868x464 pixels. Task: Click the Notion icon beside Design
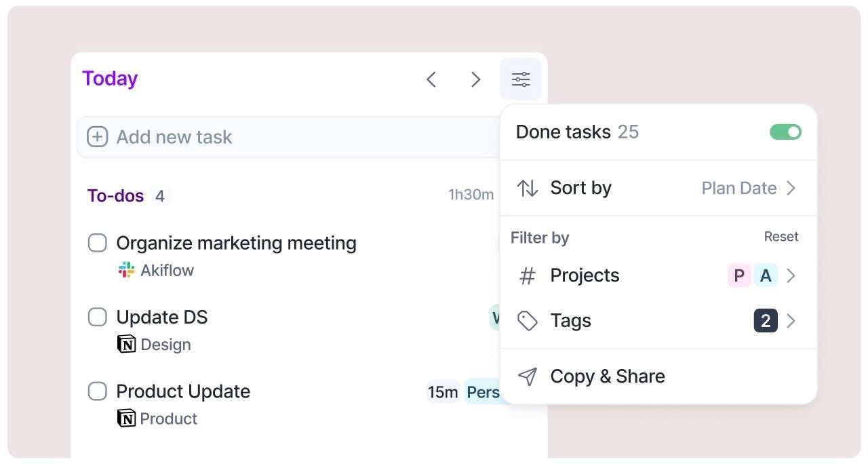tap(126, 345)
